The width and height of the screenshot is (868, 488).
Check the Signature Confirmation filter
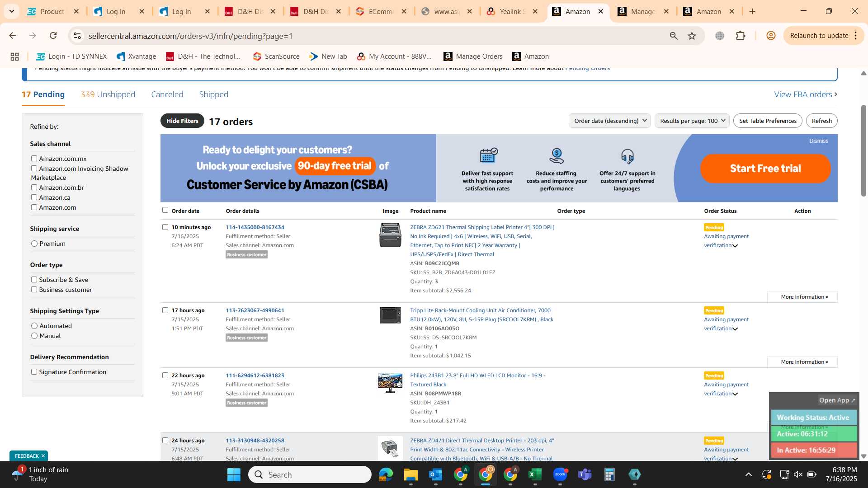pyautogui.click(x=34, y=372)
